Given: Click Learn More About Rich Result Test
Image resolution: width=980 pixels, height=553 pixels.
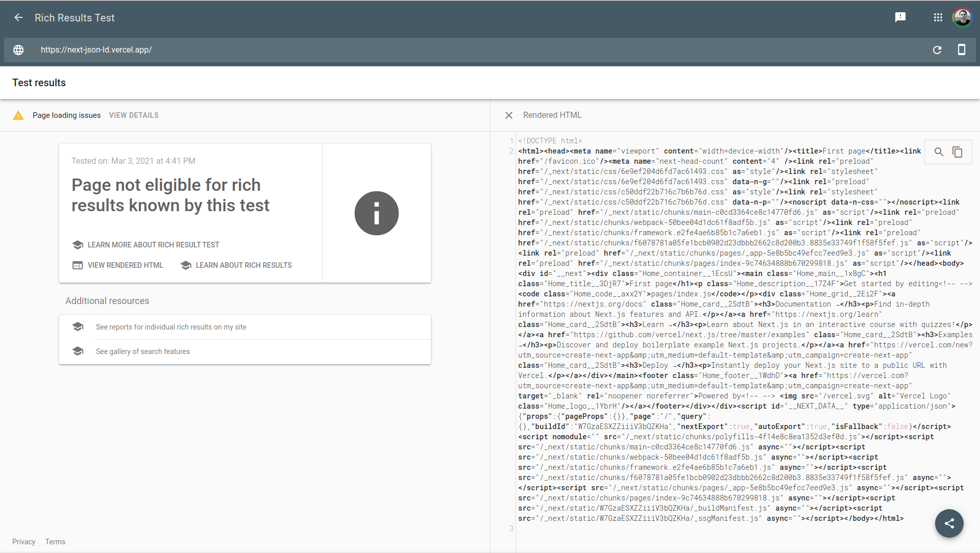Looking at the screenshot, I should [153, 245].
